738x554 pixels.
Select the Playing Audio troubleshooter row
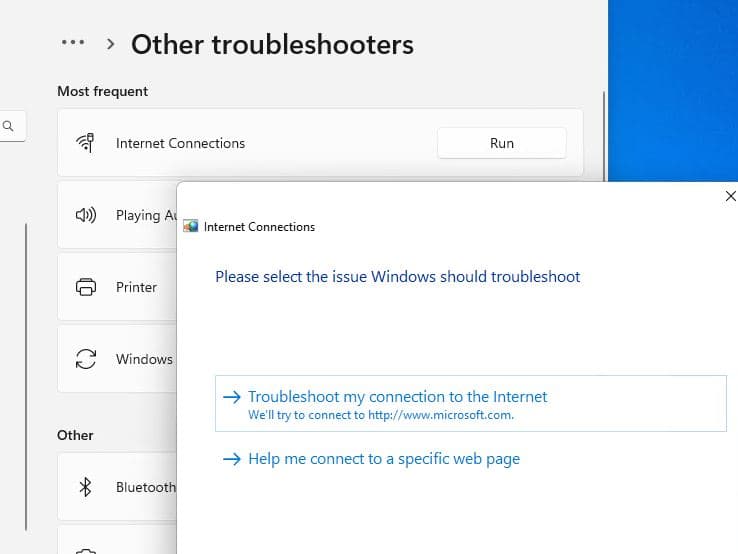117,215
